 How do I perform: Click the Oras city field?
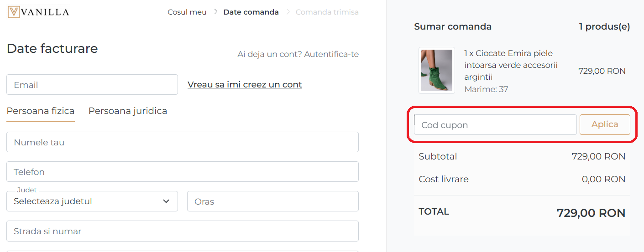click(x=272, y=201)
